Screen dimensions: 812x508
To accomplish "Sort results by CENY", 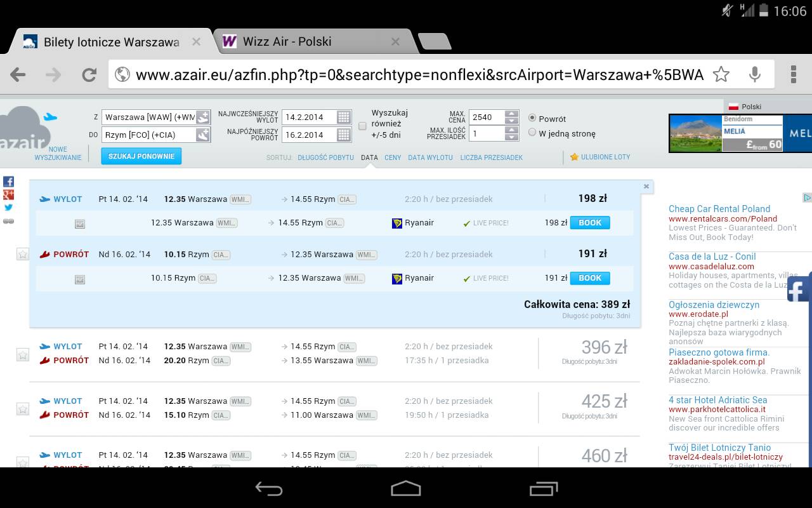I will click(x=393, y=157).
